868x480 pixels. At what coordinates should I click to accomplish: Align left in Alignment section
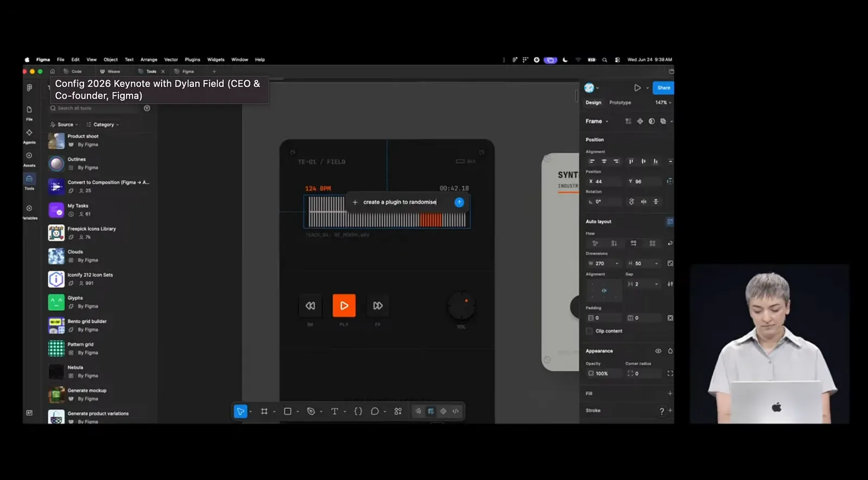click(592, 161)
